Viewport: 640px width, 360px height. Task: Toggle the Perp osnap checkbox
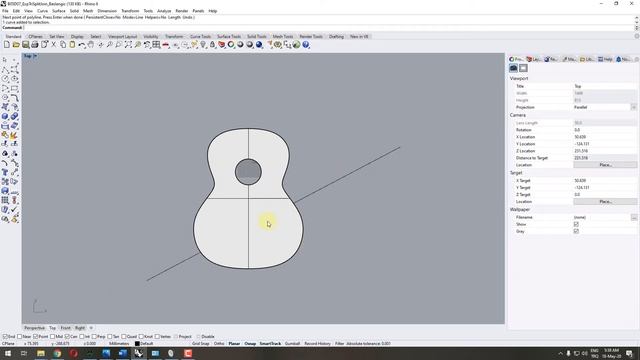(94, 337)
